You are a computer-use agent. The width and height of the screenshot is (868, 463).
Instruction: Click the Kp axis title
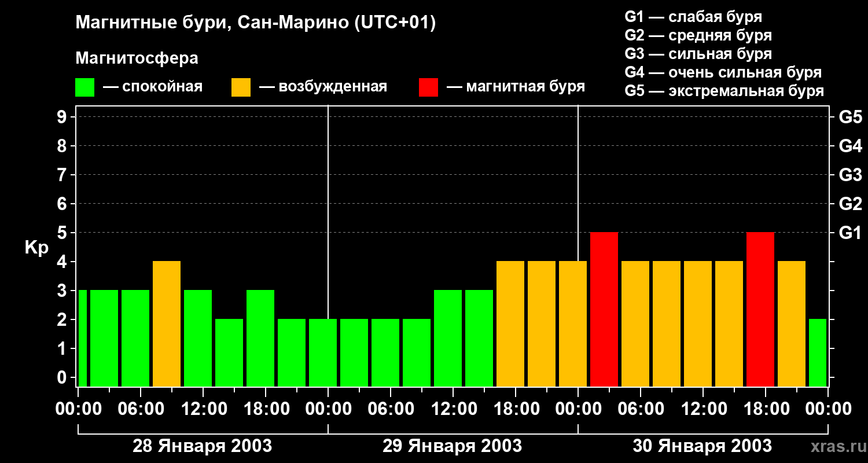[37, 248]
